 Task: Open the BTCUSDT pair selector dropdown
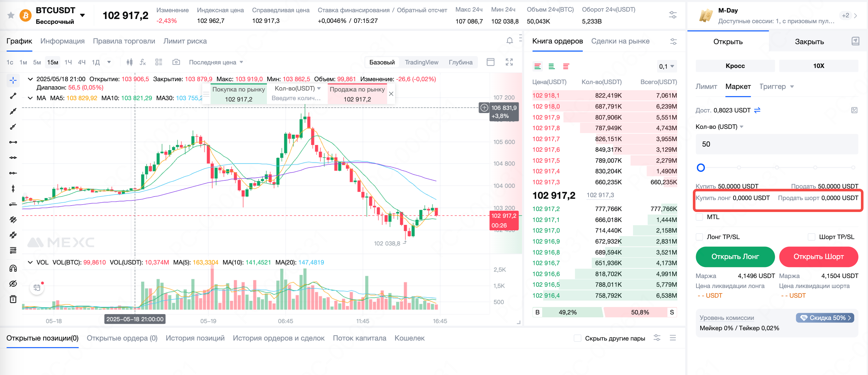click(82, 15)
